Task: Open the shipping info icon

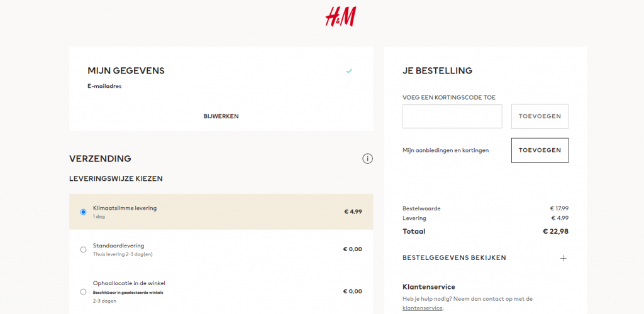Action: [367, 159]
